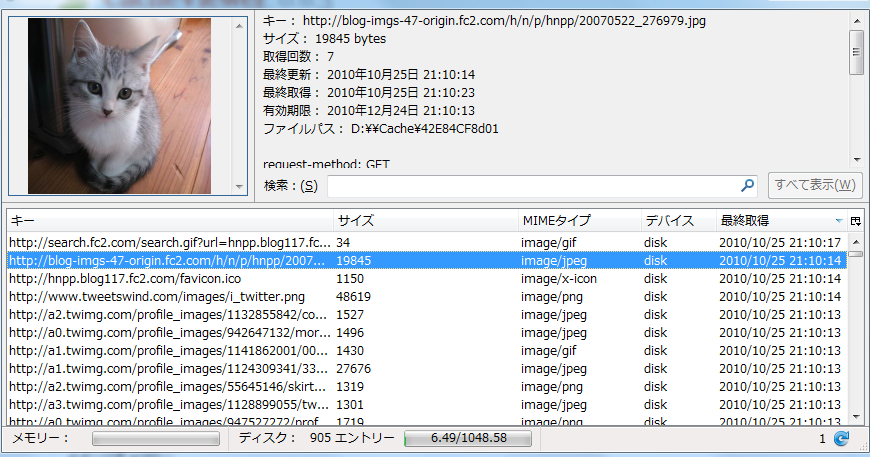Screen dimensions: 870x457
Task: Select the a1.twimg.com 1124309341 row
Action: (427, 369)
